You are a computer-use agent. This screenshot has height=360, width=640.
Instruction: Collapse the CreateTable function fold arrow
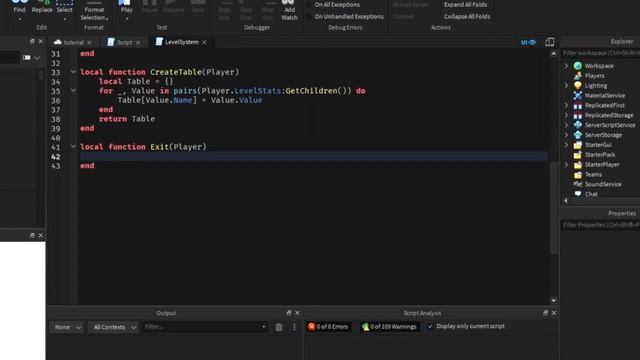click(73, 72)
